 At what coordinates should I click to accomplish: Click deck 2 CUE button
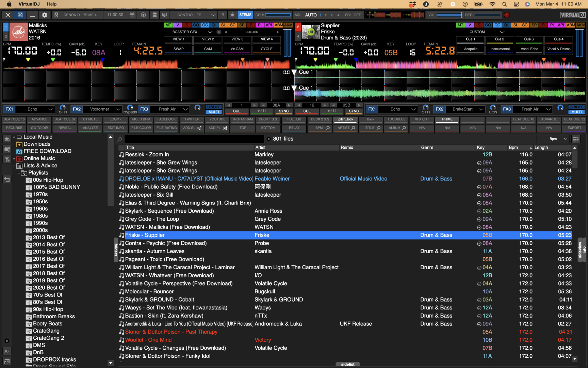[307, 111]
